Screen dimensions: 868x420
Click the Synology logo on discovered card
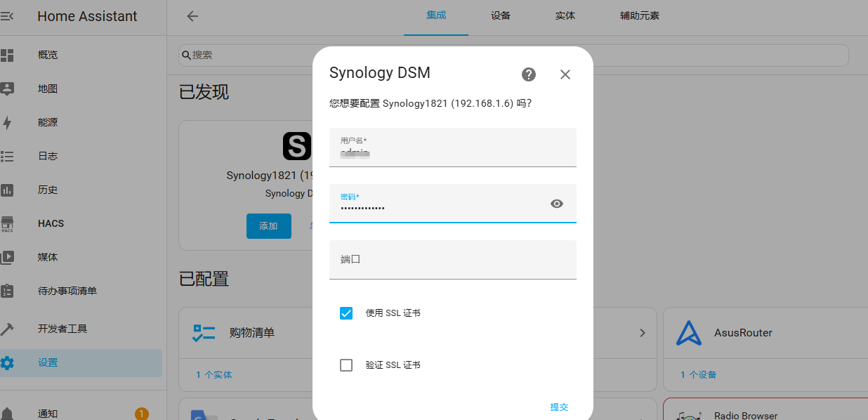pyautogui.click(x=297, y=145)
